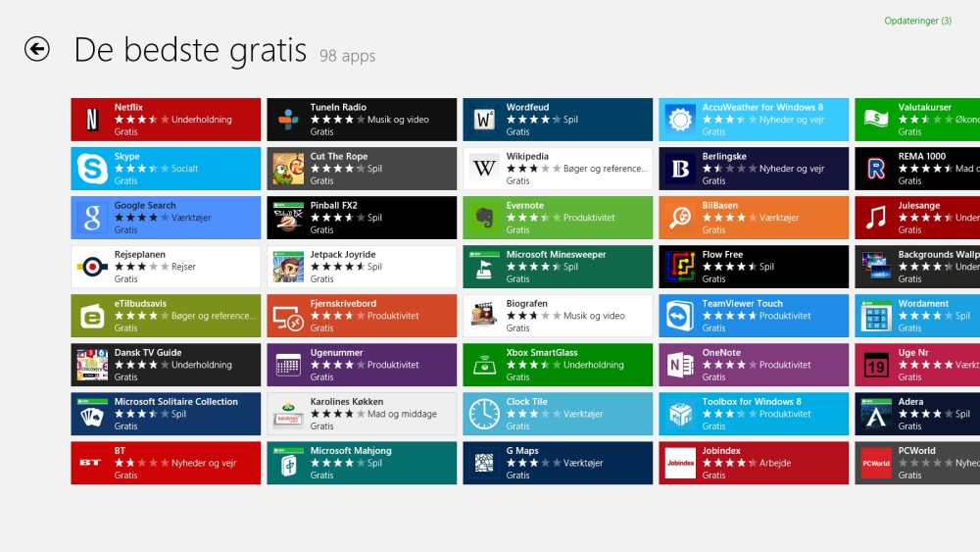This screenshot has height=552, width=980.
Task: Select the OneNote app icon
Action: coord(680,365)
